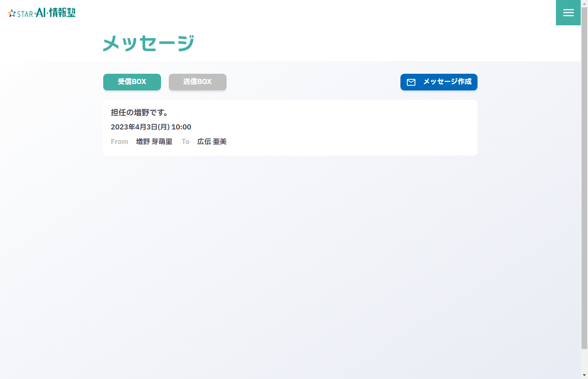Click the From label in the message
The height and width of the screenshot is (379, 588).
[119, 141]
